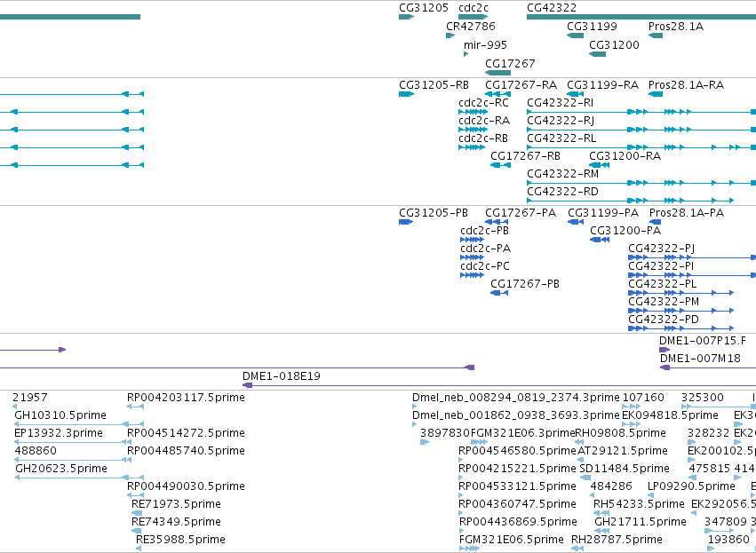Select the mir-995 feature
The height and width of the screenshot is (553, 756).
466,54
